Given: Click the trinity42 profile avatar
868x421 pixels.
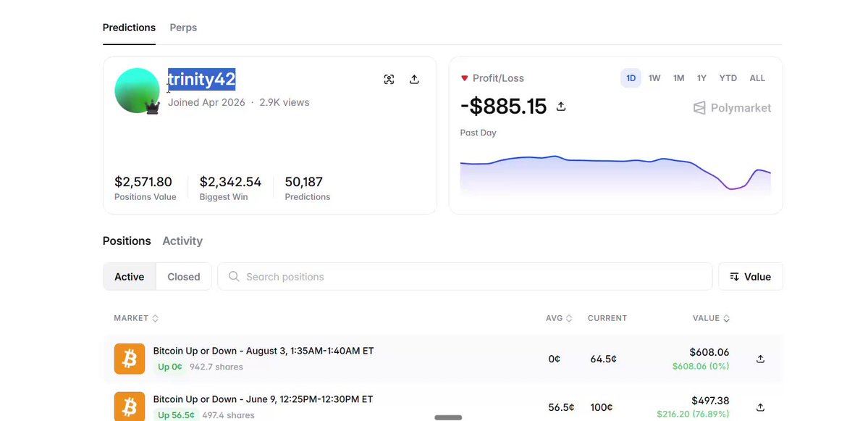Looking at the screenshot, I should [x=138, y=91].
